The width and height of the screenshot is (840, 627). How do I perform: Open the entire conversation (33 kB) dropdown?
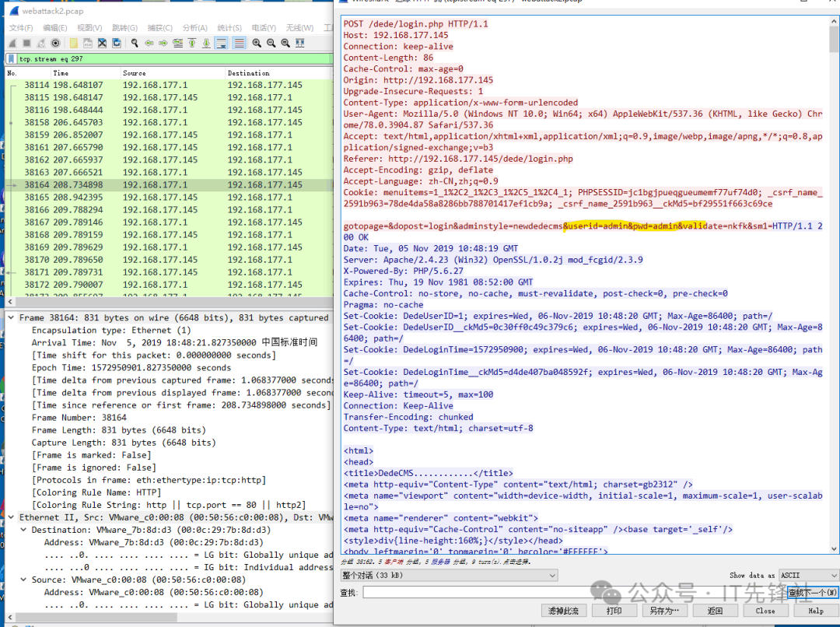(450, 576)
